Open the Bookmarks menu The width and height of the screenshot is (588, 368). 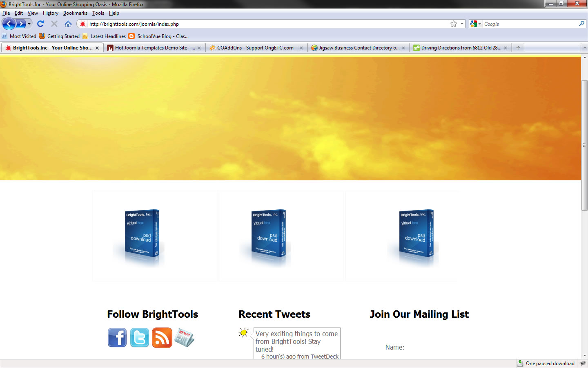coord(75,13)
